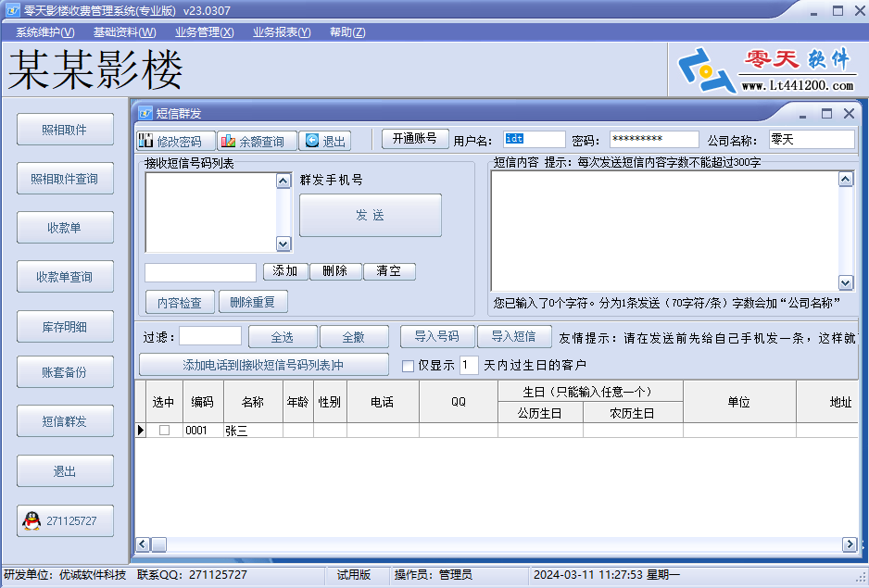Image resolution: width=869 pixels, height=588 pixels.
Task: Open 照相取件 from the left sidebar
Action: (65, 130)
